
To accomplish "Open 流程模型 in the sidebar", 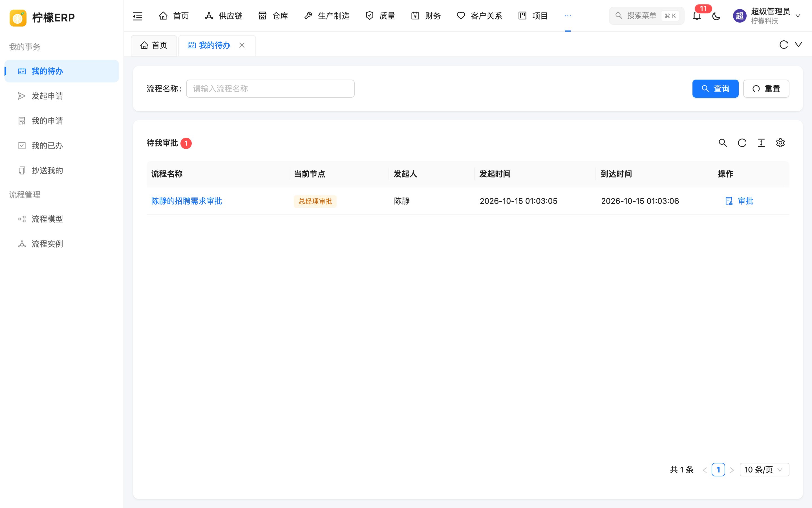I will 62,219.
